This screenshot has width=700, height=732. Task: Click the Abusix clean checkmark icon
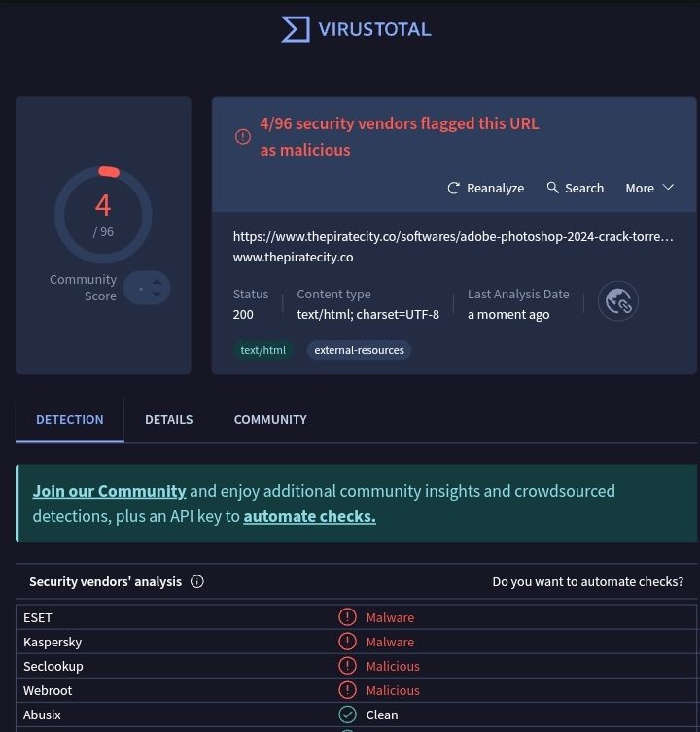click(347, 715)
